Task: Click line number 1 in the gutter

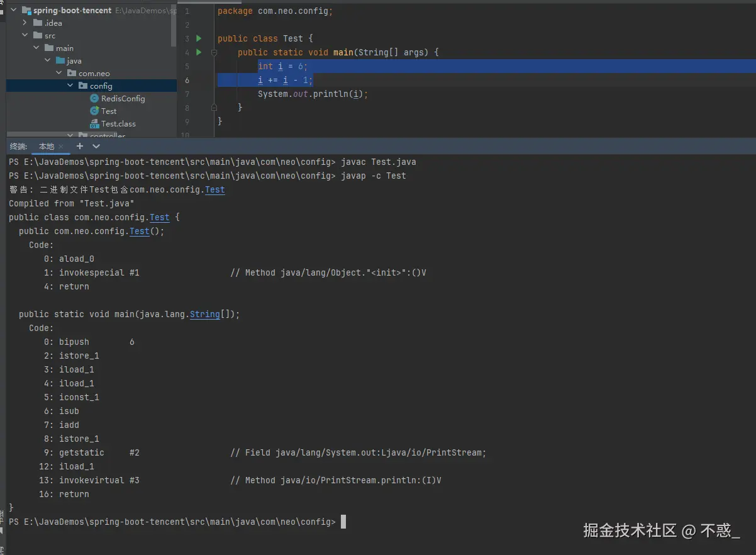Action: [187, 11]
